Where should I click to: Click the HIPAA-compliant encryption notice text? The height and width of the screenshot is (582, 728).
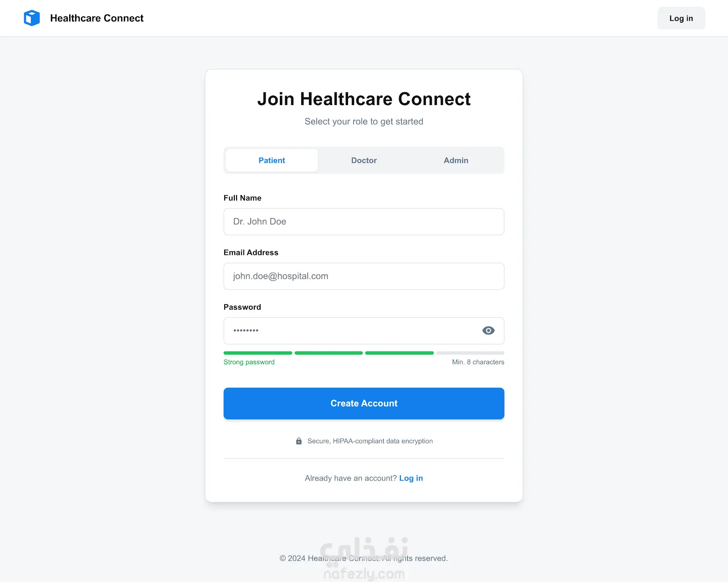370,441
